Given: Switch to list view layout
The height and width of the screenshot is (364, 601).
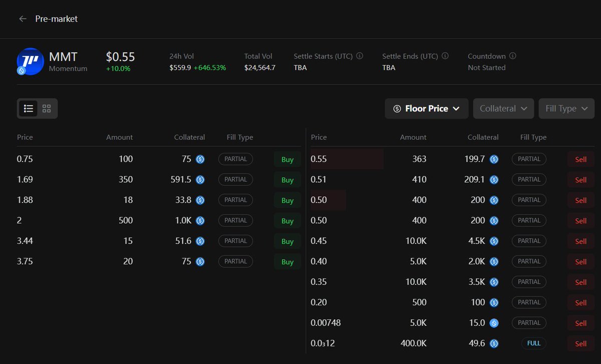Looking at the screenshot, I should pyautogui.click(x=29, y=109).
